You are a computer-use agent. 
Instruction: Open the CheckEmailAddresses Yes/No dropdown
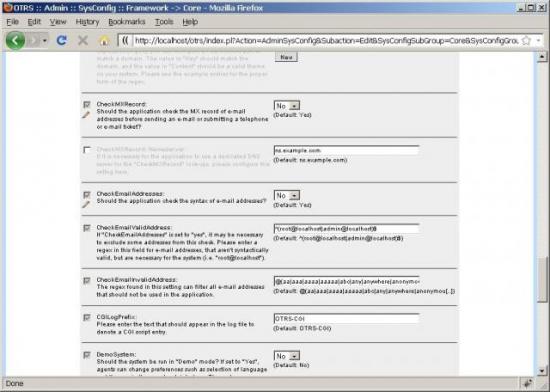tap(287, 195)
